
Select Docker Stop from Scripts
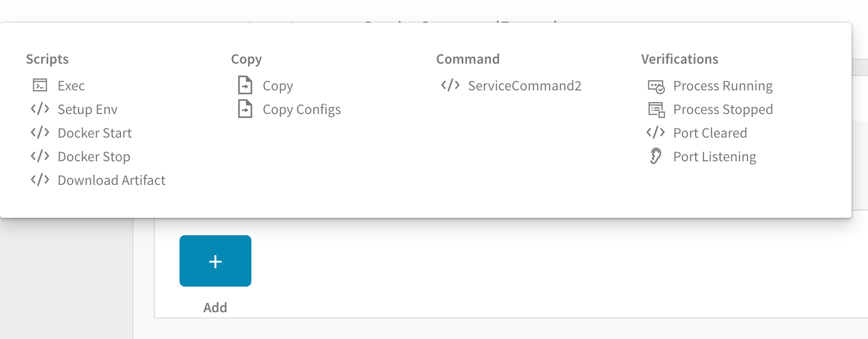[x=94, y=157]
